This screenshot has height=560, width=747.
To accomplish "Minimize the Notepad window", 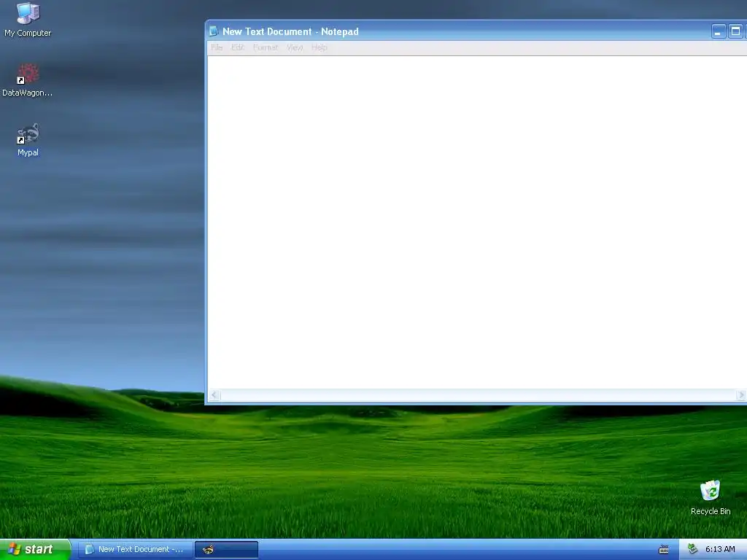I will (719, 31).
